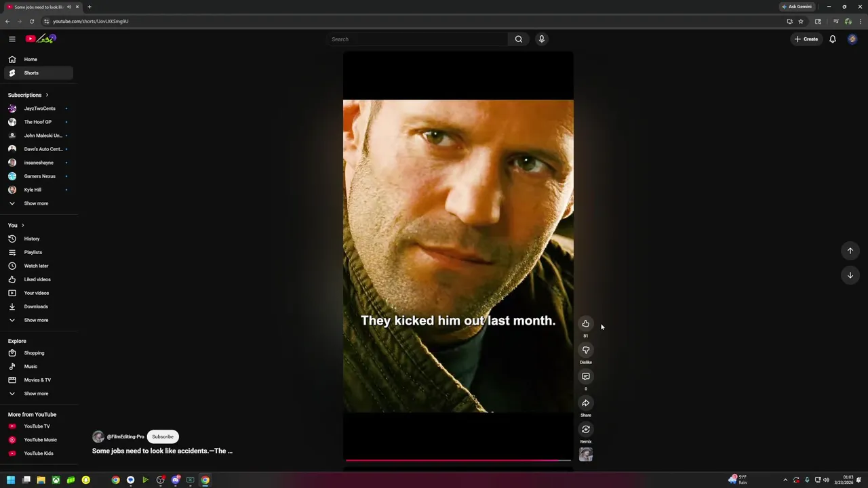This screenshot has height=488, width=868.
Task: Reload the page
Action: tap(31, 21)
